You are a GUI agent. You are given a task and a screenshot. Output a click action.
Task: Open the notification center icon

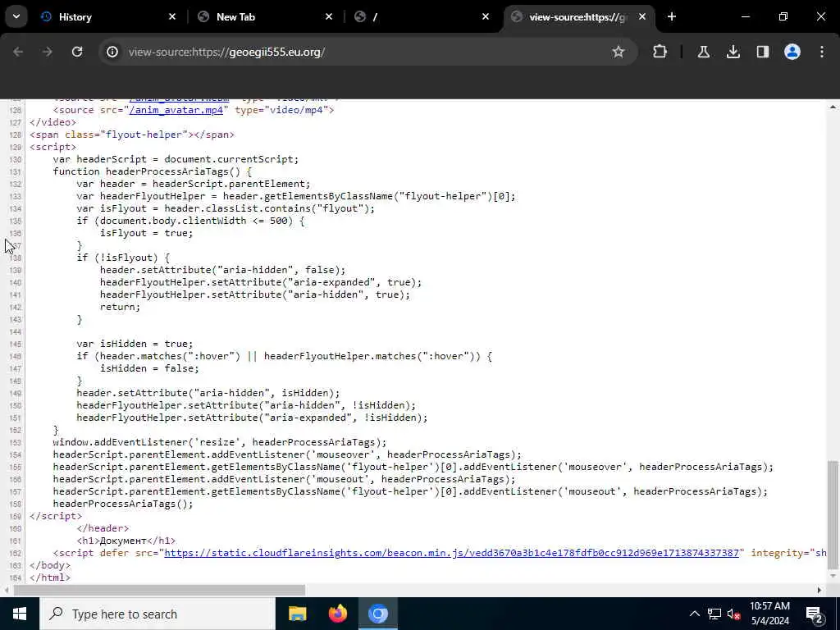814,614
